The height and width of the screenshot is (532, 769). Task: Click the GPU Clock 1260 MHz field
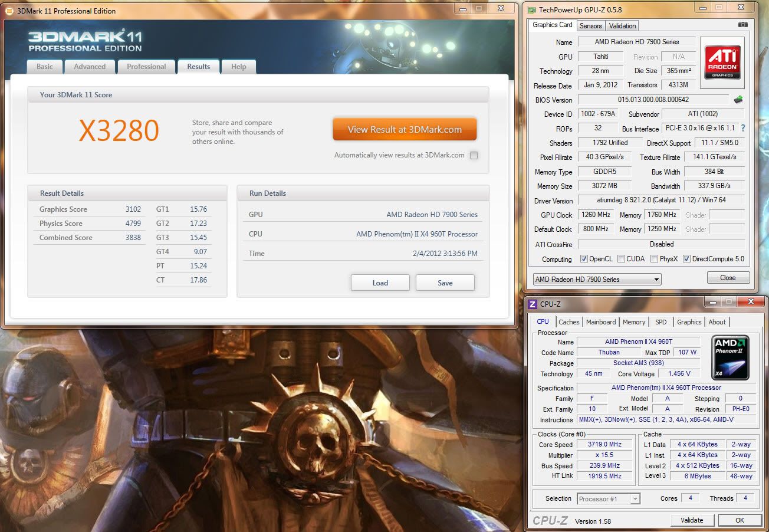[596, 215]
